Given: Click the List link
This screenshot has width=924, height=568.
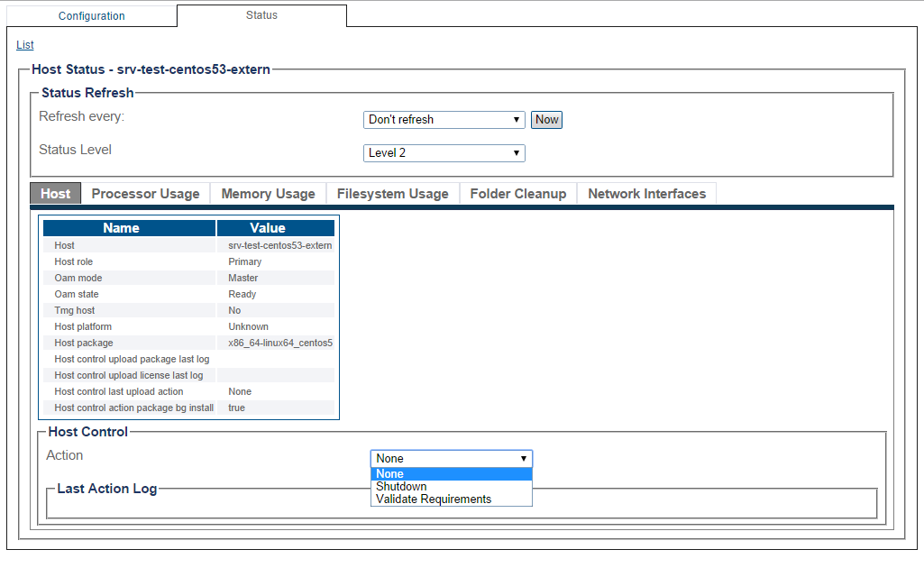Looking at the screenshot, I should coord(25,44).
